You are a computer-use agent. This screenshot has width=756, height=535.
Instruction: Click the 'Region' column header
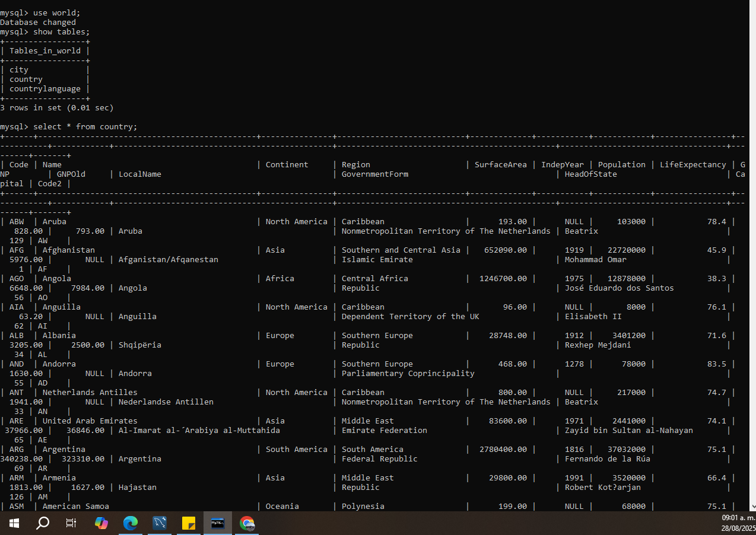(356, 165)
